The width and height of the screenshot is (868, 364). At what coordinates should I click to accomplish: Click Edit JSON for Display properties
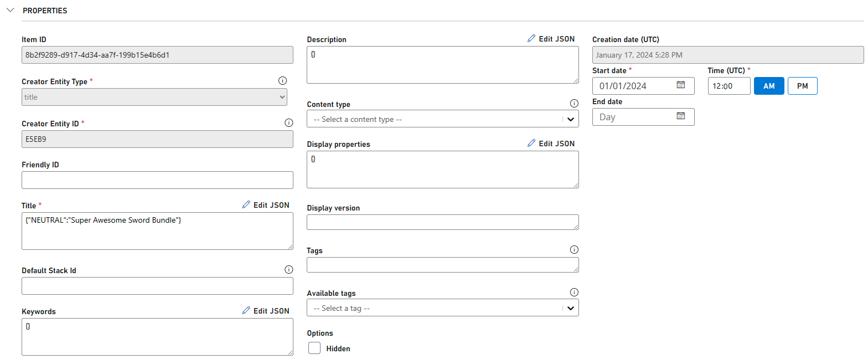[551, 143]
